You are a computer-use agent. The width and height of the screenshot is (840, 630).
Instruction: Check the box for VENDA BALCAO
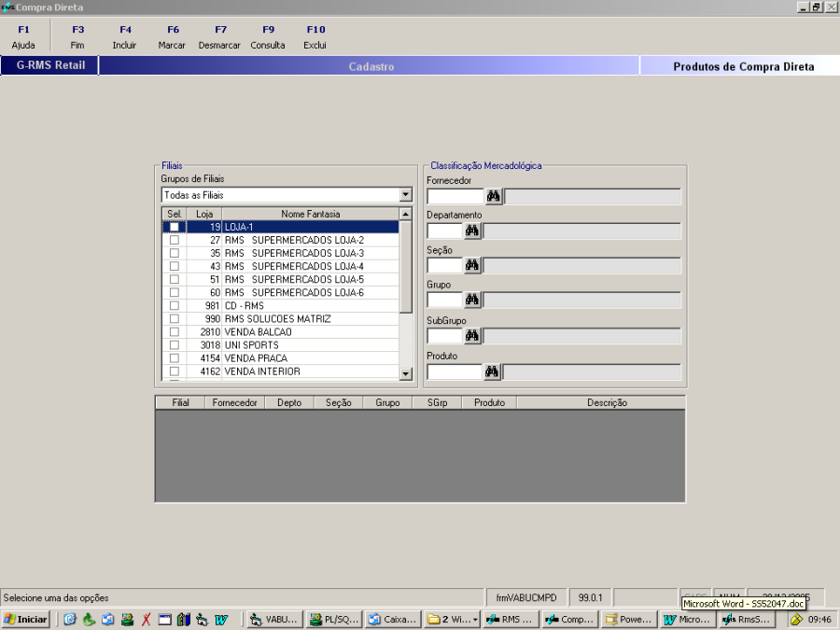(175, 331)
